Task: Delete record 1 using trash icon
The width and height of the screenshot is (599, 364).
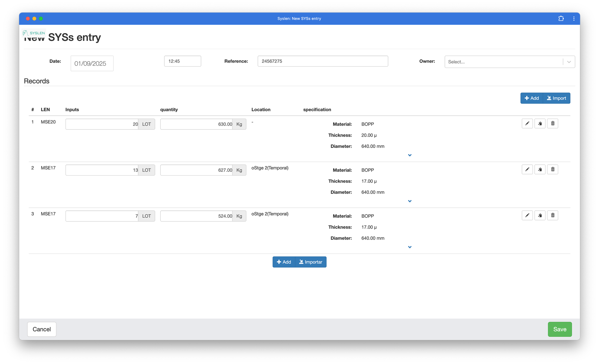Action: tap(553, 124)
